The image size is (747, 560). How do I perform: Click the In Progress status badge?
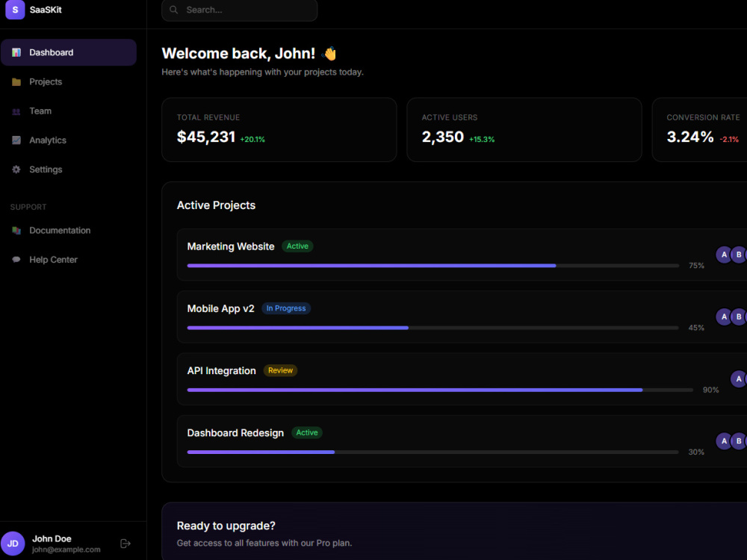[x=286, y=308]
